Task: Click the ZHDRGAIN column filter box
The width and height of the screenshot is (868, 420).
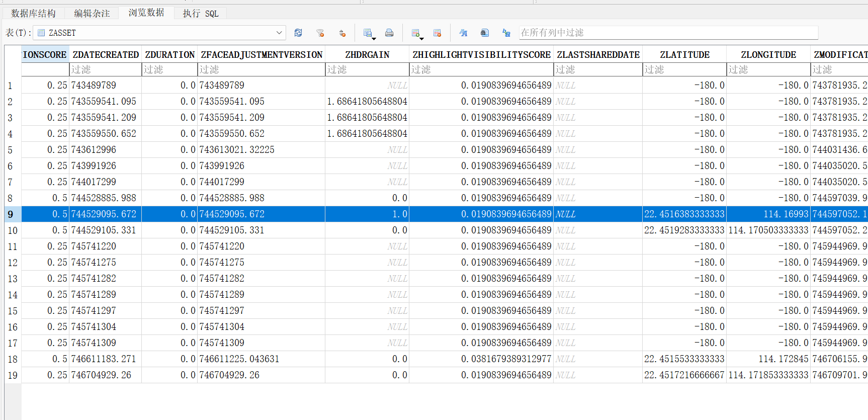Action: tap(367, 69)
